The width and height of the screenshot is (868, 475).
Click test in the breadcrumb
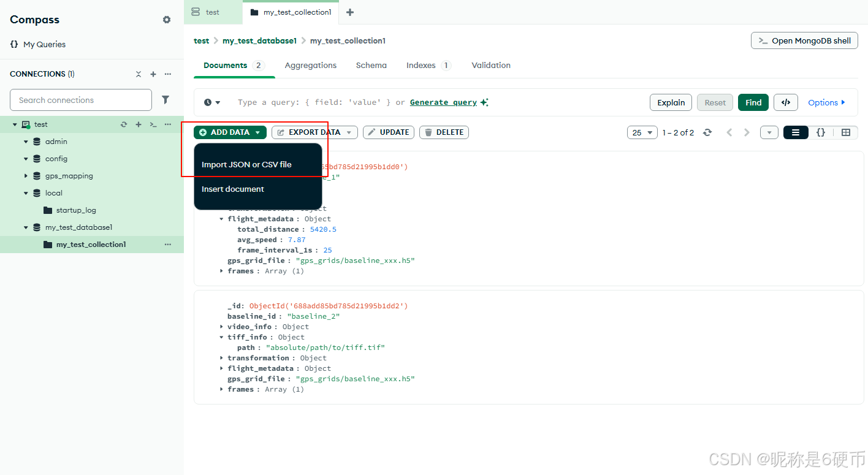click(x=201, y=40)
